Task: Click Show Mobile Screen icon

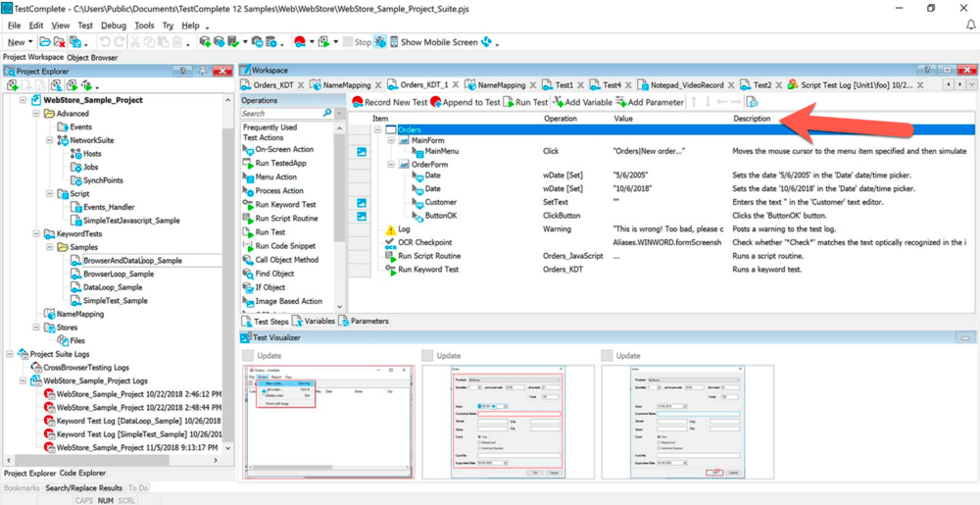Action: (395, 42)
